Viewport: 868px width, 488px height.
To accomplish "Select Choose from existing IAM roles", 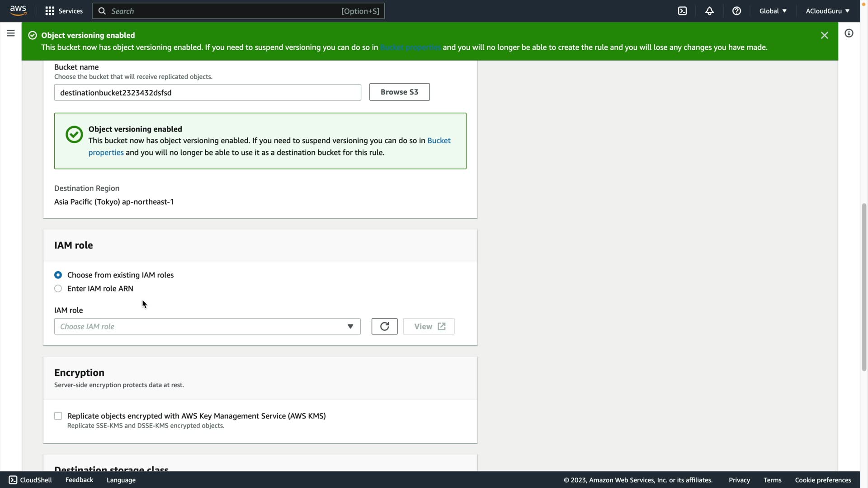I will click(x=58, y=275).
